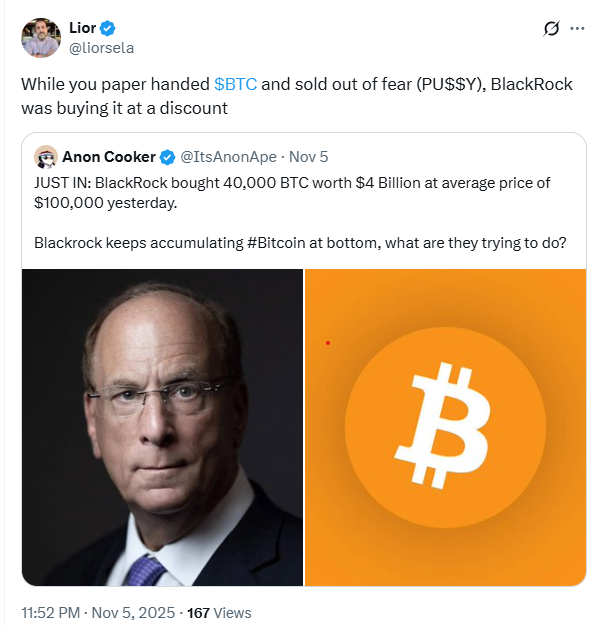Open the Lior display name
This screenshot has width=600, height=626.
[x=82, y=28]
